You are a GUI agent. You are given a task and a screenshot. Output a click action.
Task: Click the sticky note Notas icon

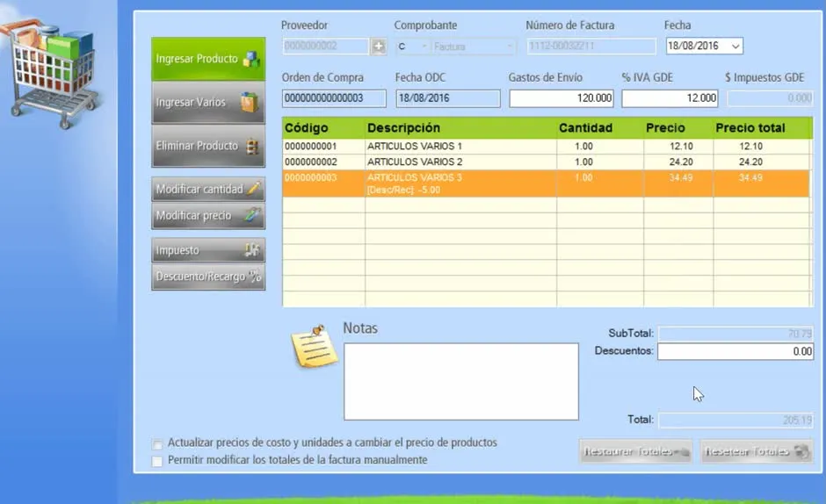coord(315,346)
